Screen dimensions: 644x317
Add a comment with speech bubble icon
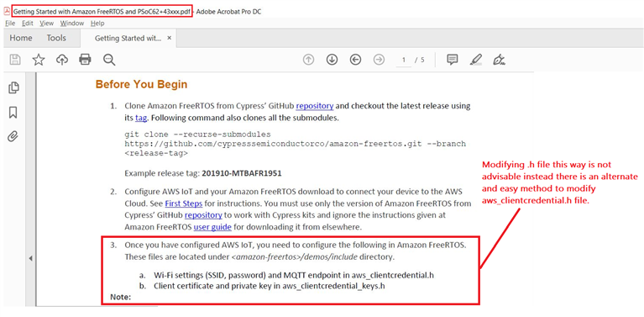tap(453, 60)
